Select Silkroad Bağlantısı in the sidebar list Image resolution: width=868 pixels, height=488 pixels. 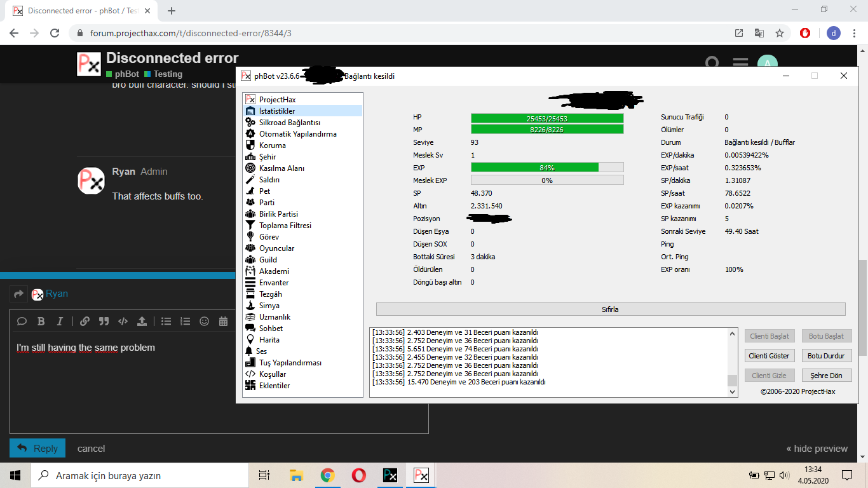(289, 123)
